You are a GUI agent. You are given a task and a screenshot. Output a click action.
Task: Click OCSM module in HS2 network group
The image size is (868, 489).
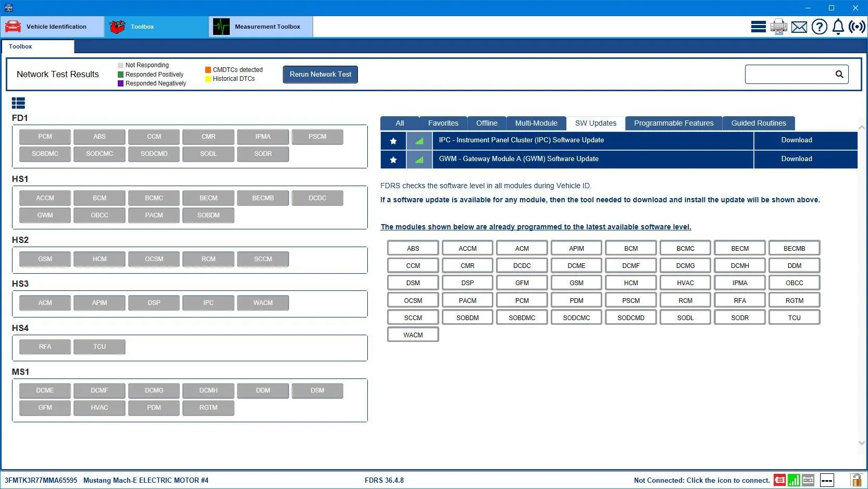[154, 259]
